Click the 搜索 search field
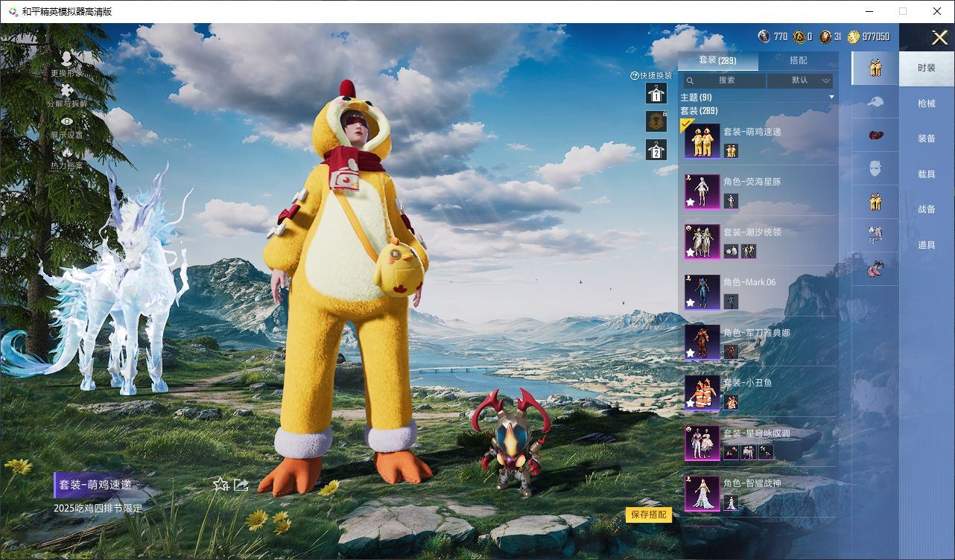The height and width of the screenshot is (560, 955). tap(724, 80)
